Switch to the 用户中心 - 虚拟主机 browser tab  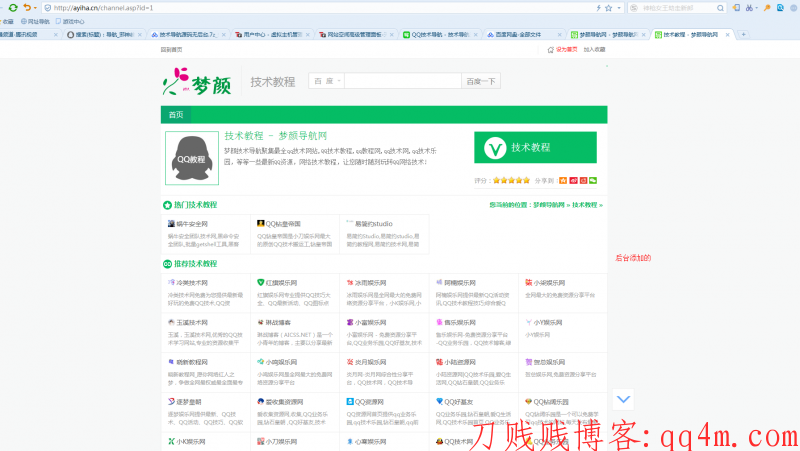pos(272,35)
